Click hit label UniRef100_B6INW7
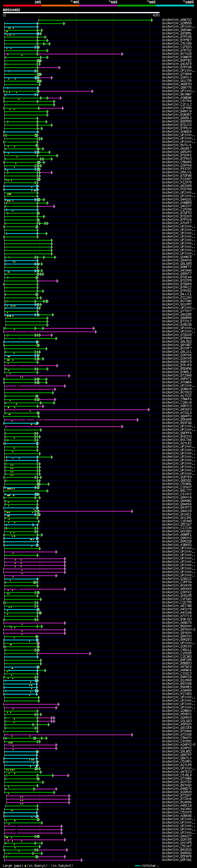This screenshot has width=197, height=868. click(177, 94)
